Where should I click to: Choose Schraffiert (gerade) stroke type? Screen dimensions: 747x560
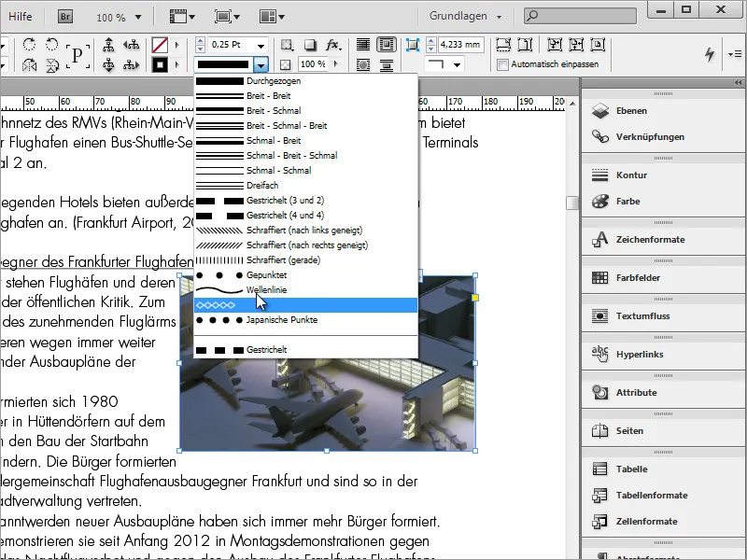tap(306, 260)
